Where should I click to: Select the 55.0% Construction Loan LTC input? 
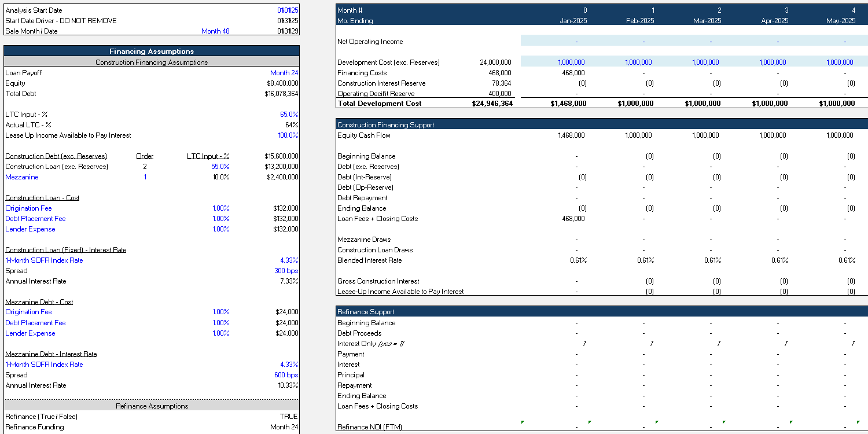click(220, 167)
